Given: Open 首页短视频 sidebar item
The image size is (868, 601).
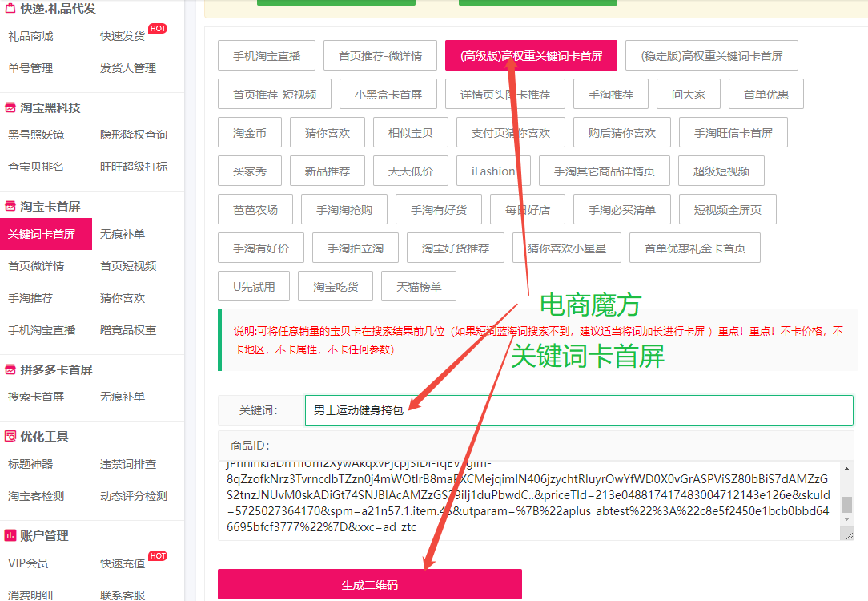Looking at the screenshot, I should coord(128,266).
